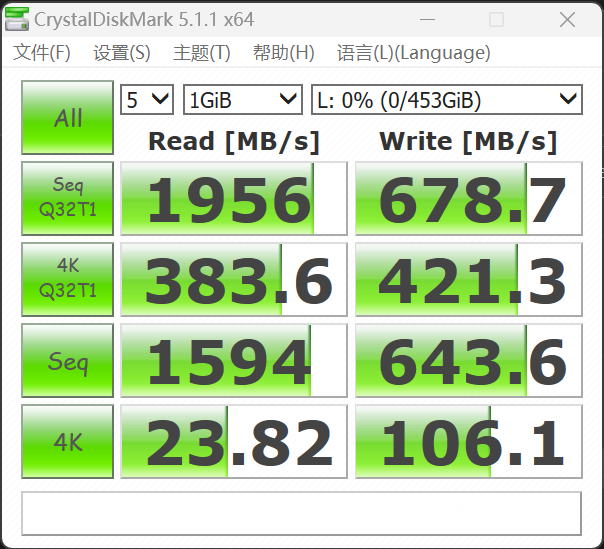Click the CrystalDiskMark app icon in title bar
604x549 pixels.
(17, 19)
